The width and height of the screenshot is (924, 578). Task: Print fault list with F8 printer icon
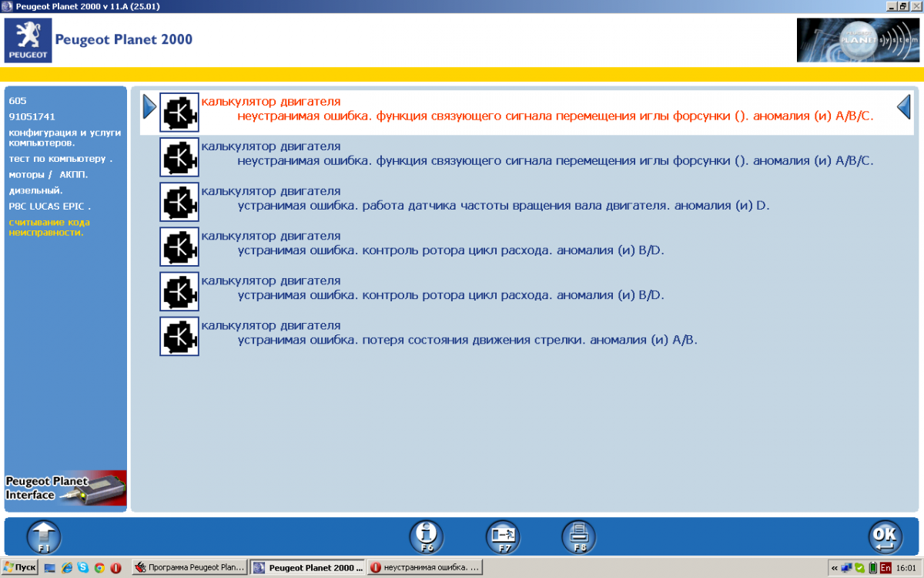[x=578, y=536]
